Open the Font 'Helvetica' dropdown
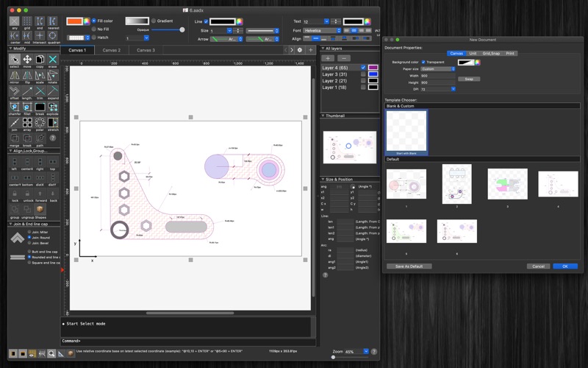This screenshot has height=368, width=588. click(322, 30)
